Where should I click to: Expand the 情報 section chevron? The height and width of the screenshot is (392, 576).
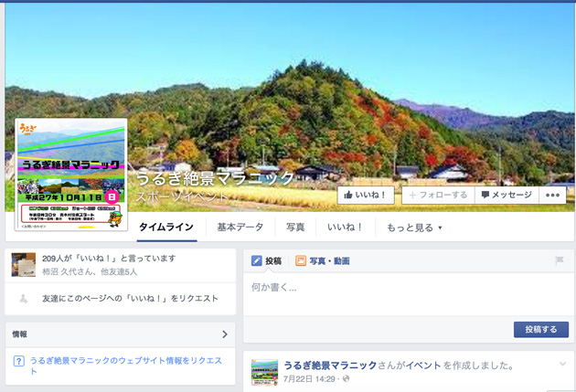pos(225,334)
